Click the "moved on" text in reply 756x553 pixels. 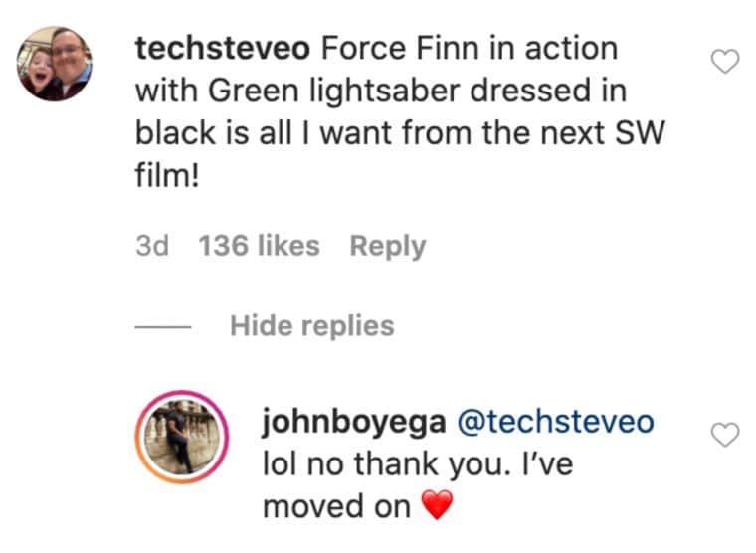tap(335, 506)
